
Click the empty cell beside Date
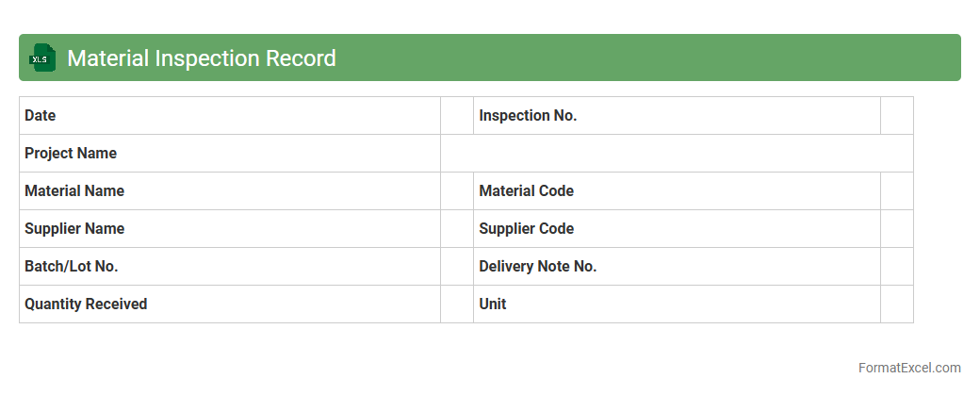point(457,116)
